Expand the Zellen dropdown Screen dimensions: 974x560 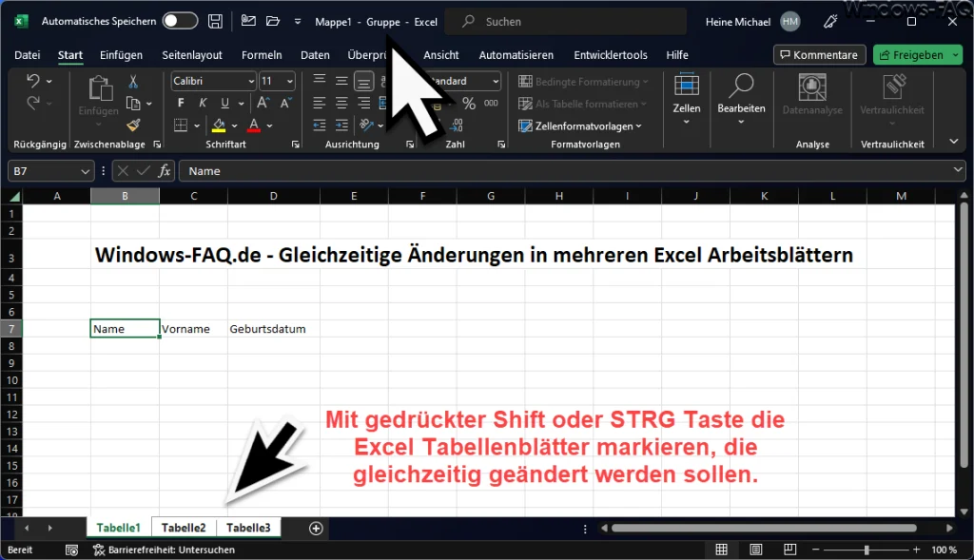click(687, 122)
